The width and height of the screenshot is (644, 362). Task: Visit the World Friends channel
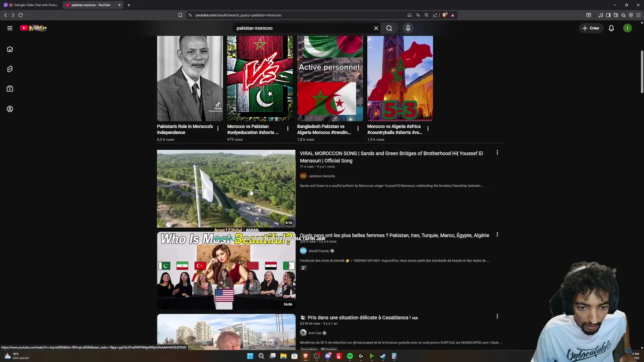318,251
